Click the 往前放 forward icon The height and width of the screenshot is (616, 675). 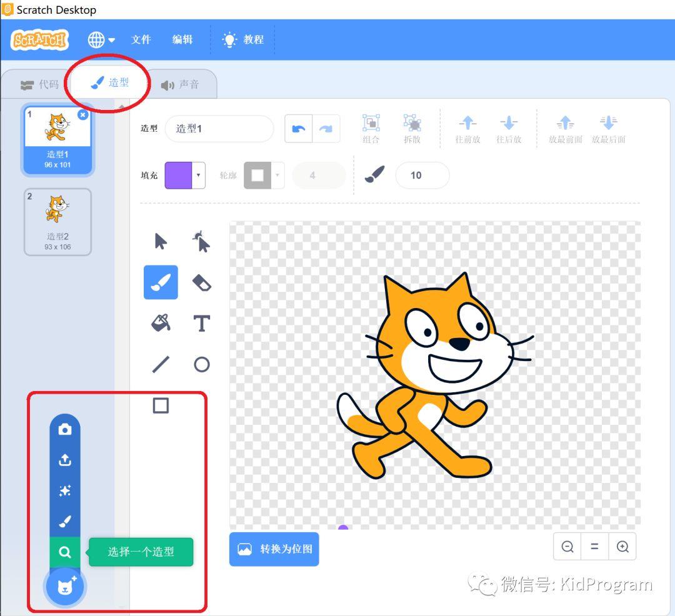(467, 129)
